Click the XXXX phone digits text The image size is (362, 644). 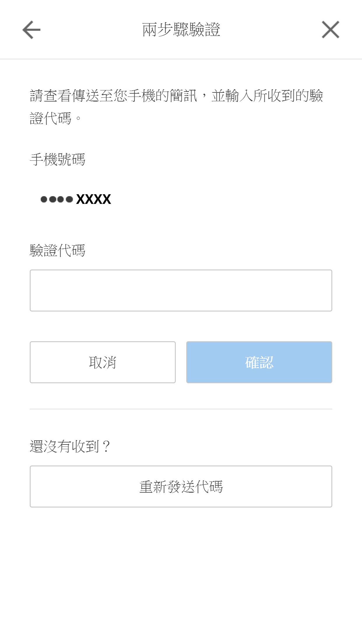(x=93, y=199)
